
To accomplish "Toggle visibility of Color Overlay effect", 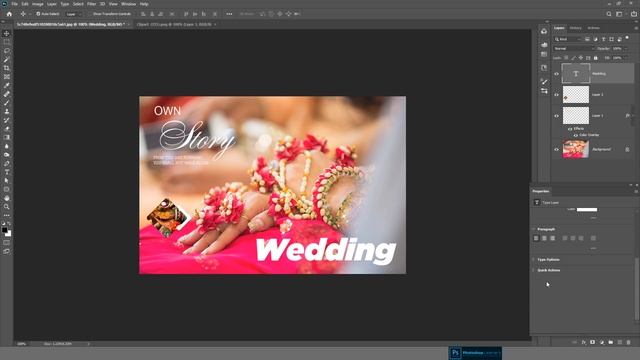I will (576, 135).
